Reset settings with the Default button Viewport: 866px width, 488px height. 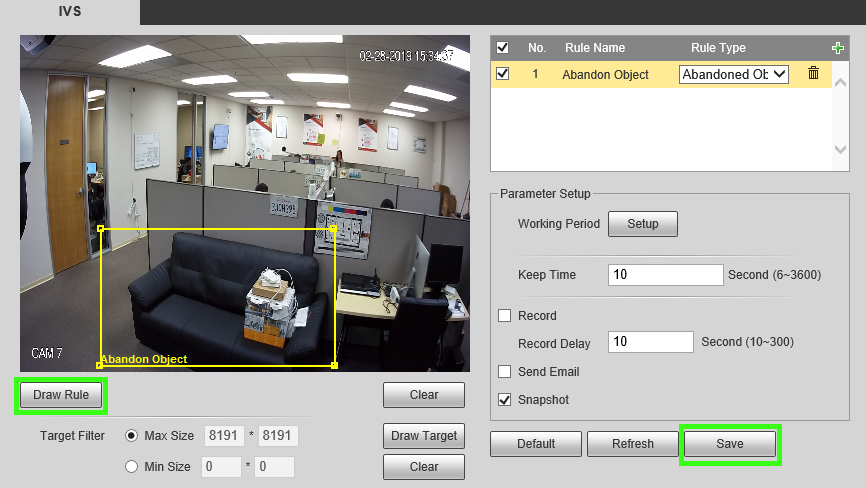coord(536,444)
